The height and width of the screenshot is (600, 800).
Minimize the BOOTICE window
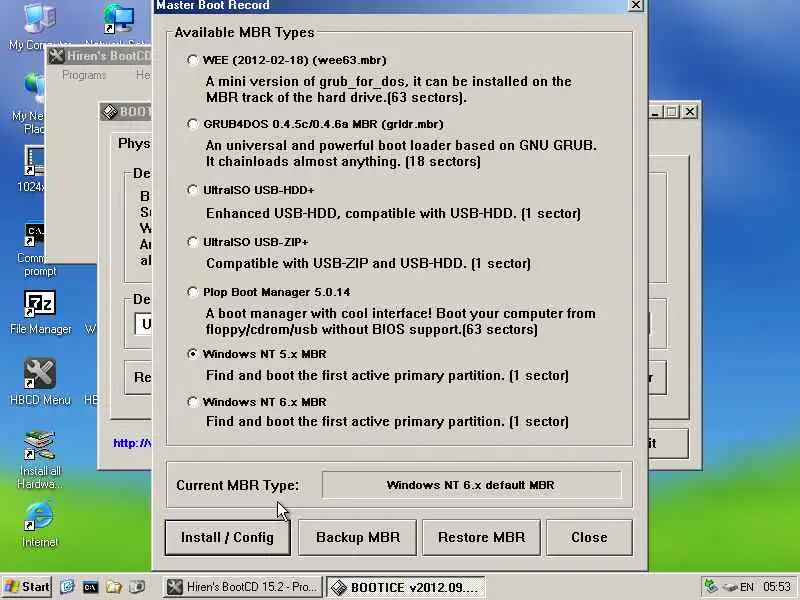[x=657, y=111]
